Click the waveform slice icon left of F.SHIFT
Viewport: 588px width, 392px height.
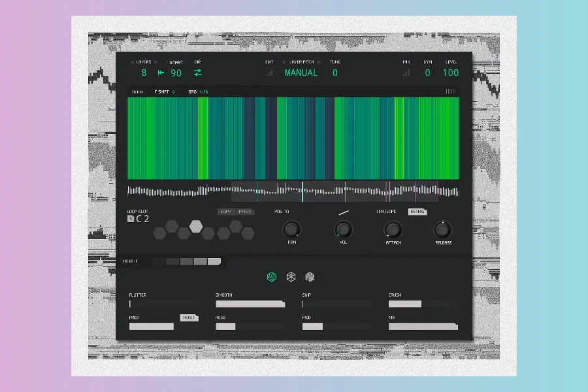(138, 92)
